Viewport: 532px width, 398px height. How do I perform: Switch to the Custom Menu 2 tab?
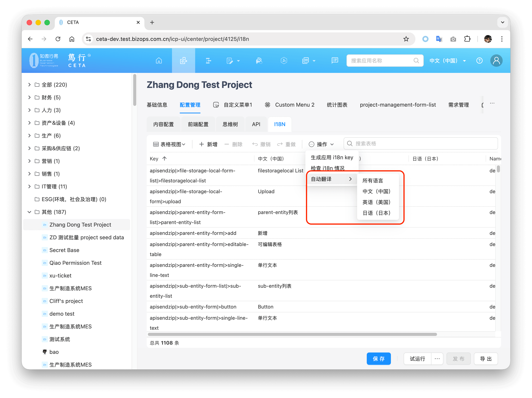coord(290,105)
